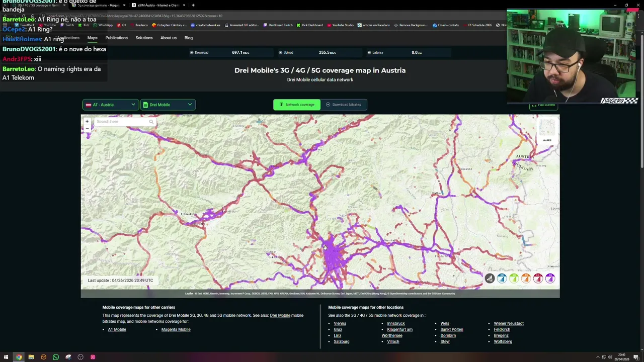Open the Graz coverage link
Viewport: 644px width, 362px height.
338,329
